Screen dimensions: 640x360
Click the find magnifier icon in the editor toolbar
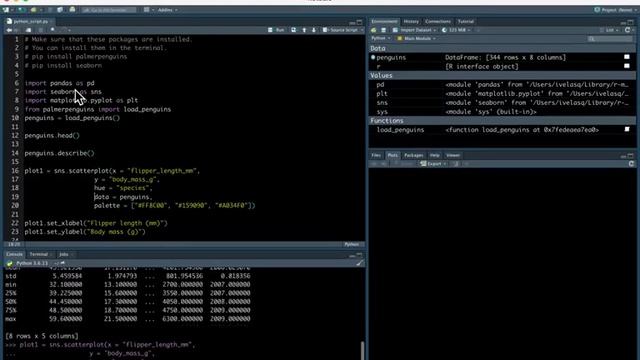pos(53,30)
